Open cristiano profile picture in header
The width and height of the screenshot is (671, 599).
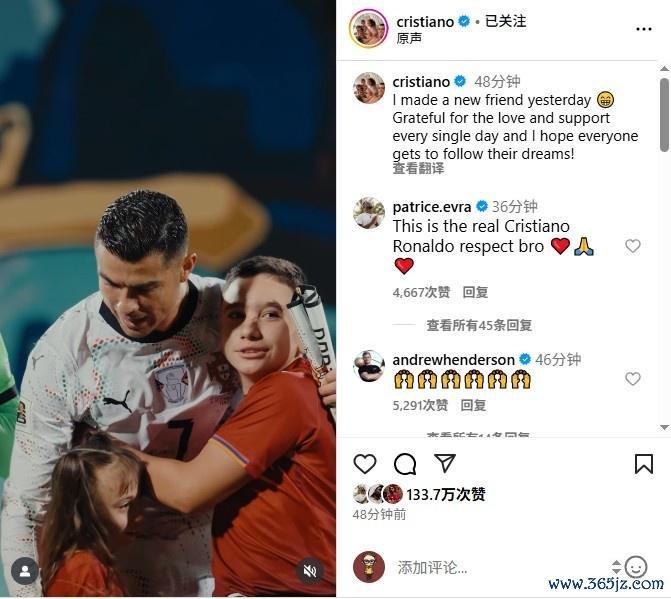pos(368,28)
